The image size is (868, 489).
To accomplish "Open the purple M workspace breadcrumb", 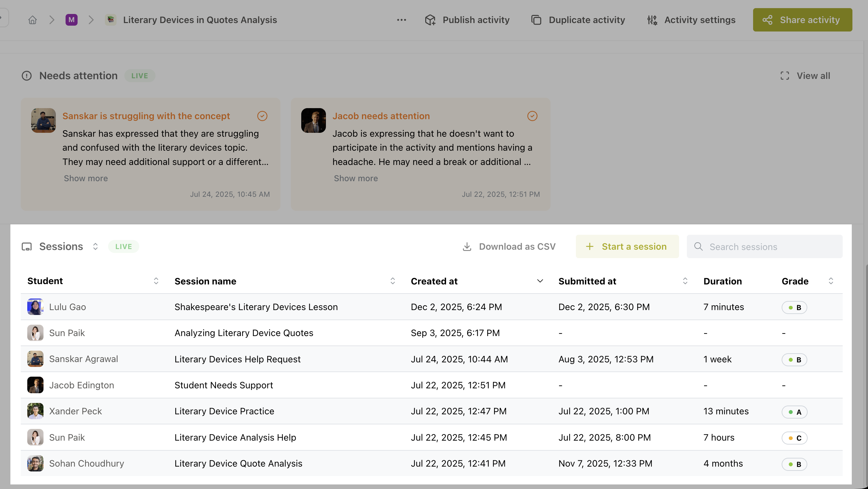I will (71, 20).
